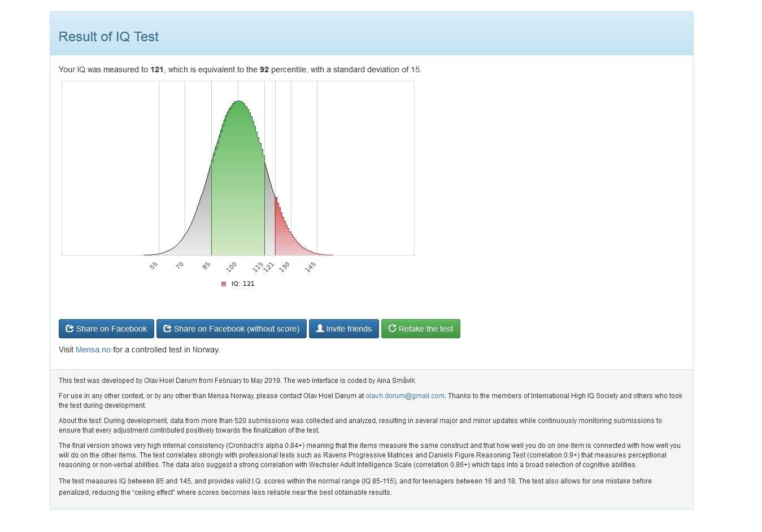Click the bold percentile value 92
The image size is (762, 532).
(x=264, y=69)
